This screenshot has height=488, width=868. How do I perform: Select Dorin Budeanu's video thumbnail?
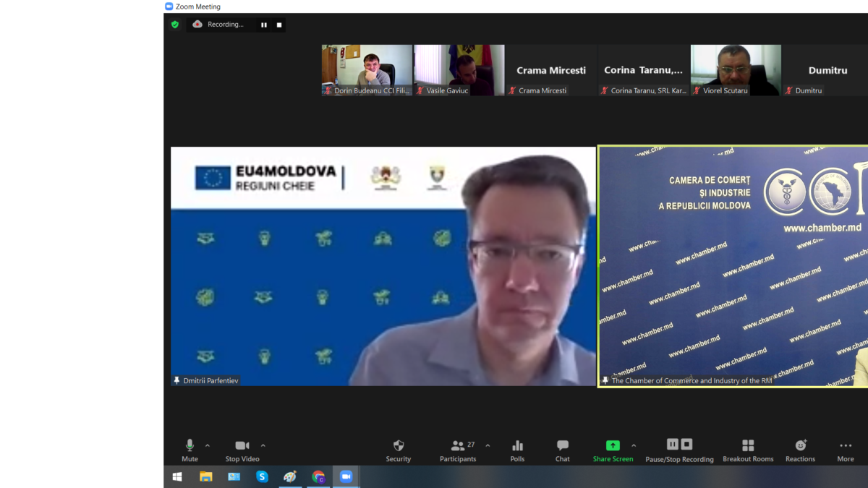[x=367, y=70]
